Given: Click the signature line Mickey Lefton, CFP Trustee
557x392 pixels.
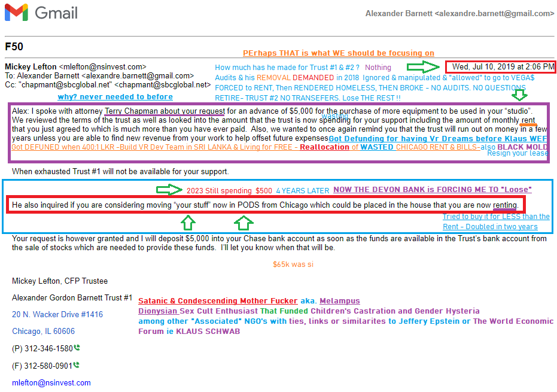Looking at the screenshot, I should coord(60,281).
